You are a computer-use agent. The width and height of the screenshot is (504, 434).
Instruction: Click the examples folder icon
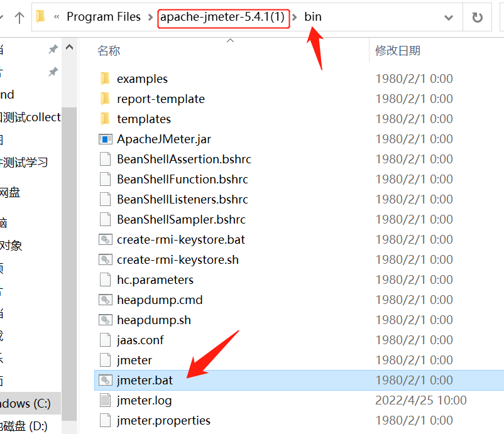click(105, 79)
